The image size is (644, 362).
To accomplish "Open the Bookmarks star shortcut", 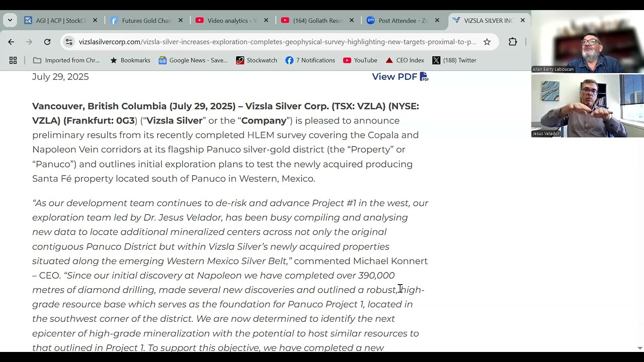I will coord(130,60).
